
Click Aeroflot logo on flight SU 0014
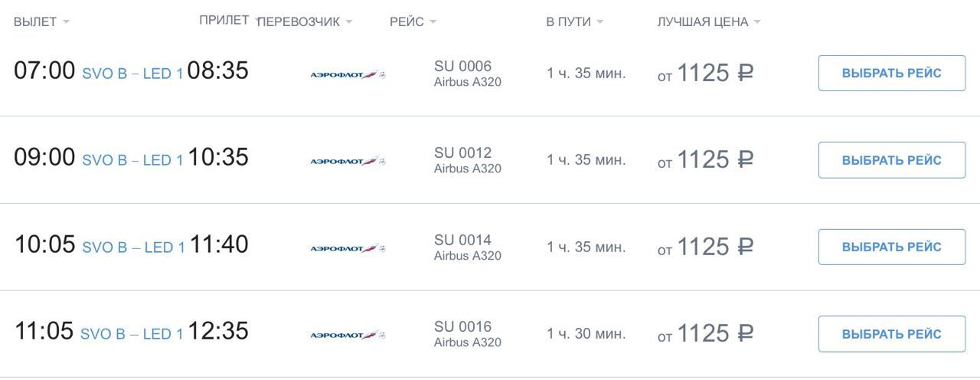pos(348,248)
